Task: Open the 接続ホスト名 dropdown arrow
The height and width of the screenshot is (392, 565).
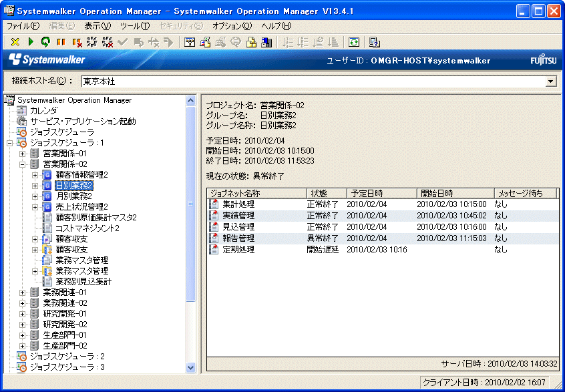Action: (x=550, y=81)
